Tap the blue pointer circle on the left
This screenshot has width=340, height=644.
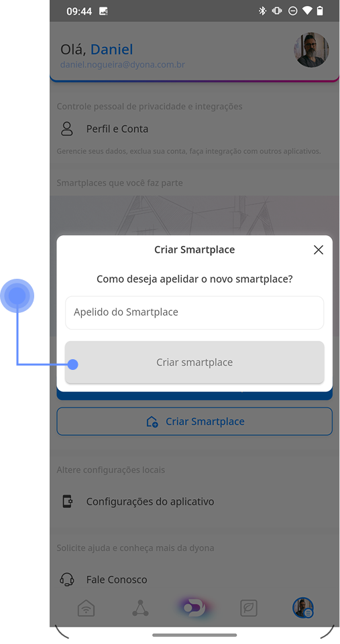[x=17, y=296]
